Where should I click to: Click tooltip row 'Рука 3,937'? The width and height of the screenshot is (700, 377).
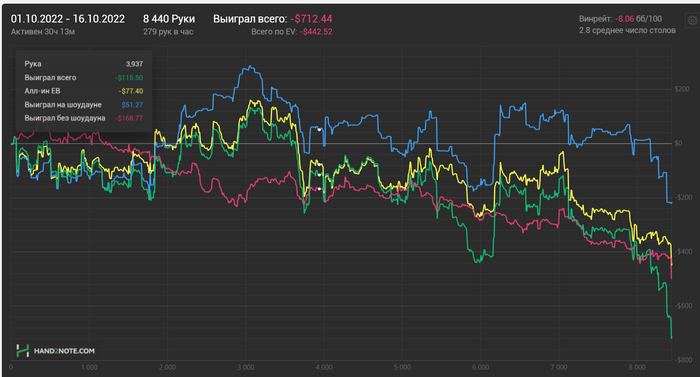(x=84, y=64)
